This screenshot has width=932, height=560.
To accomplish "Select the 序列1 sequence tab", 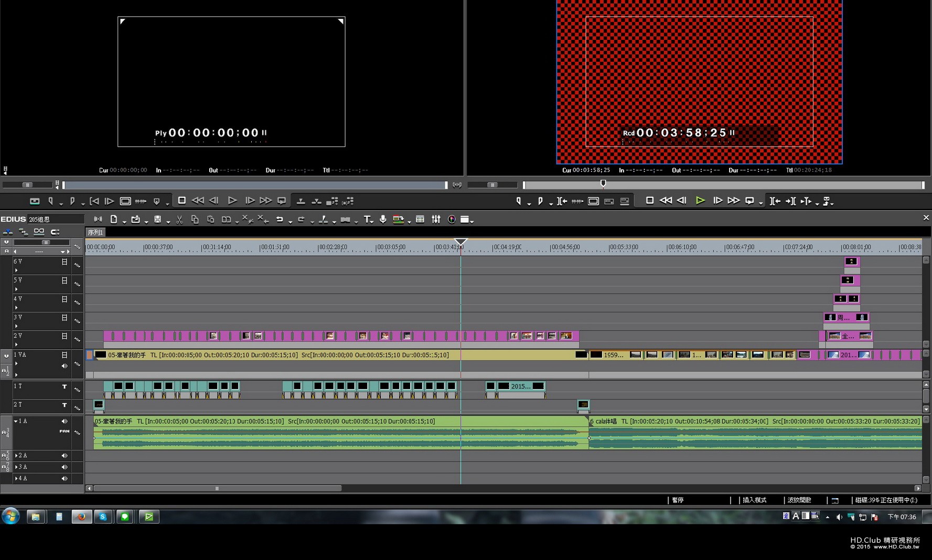I will coord(95,232).
